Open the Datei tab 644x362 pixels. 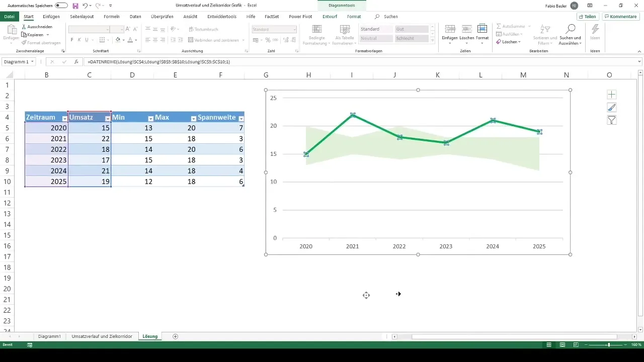click(9, 17)
